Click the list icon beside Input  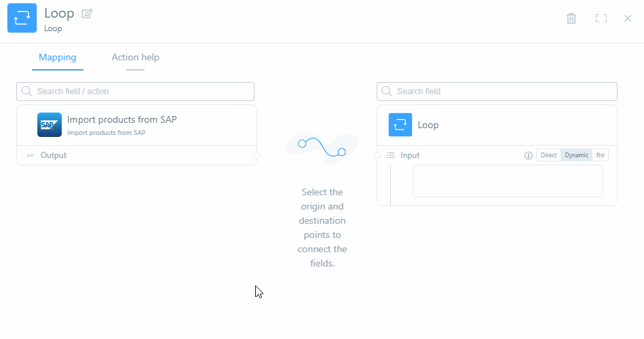tap(391, 155)
